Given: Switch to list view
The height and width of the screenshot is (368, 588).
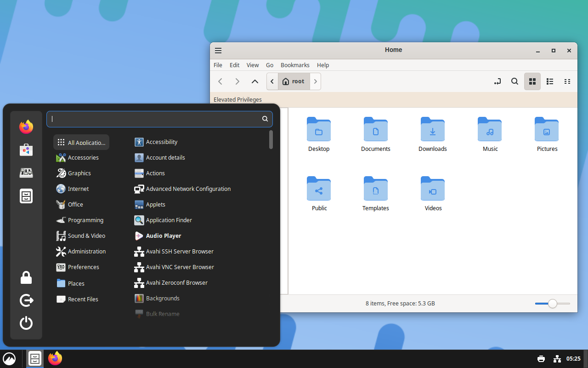Looking at the screenshot, I should point(550,81).
